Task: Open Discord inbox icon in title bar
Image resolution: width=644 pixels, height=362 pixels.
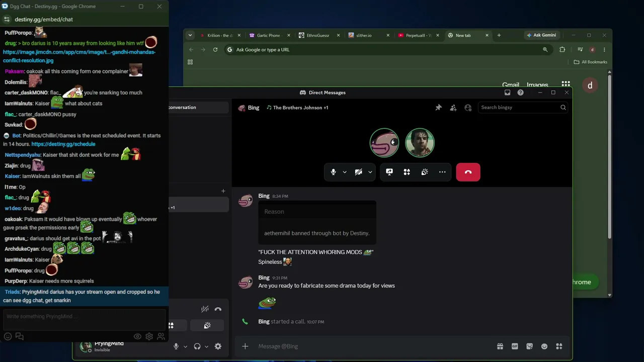Action: tap(507, 93)
